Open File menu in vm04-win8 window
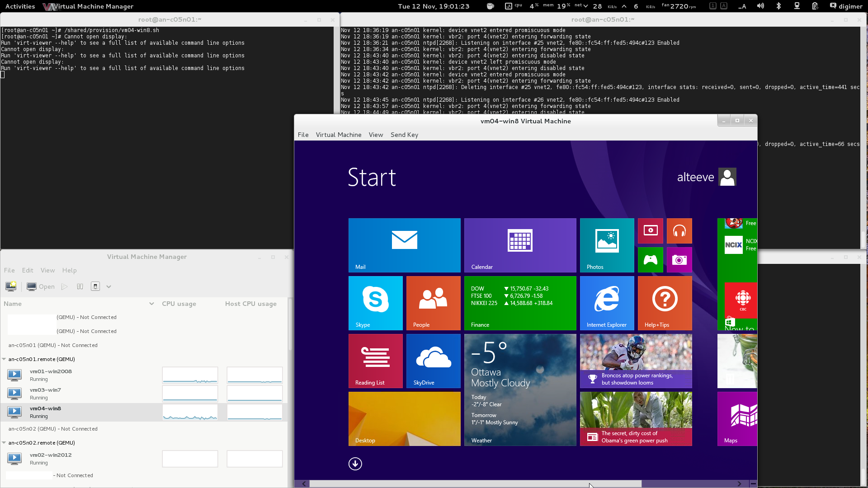 tap(303, 135)
